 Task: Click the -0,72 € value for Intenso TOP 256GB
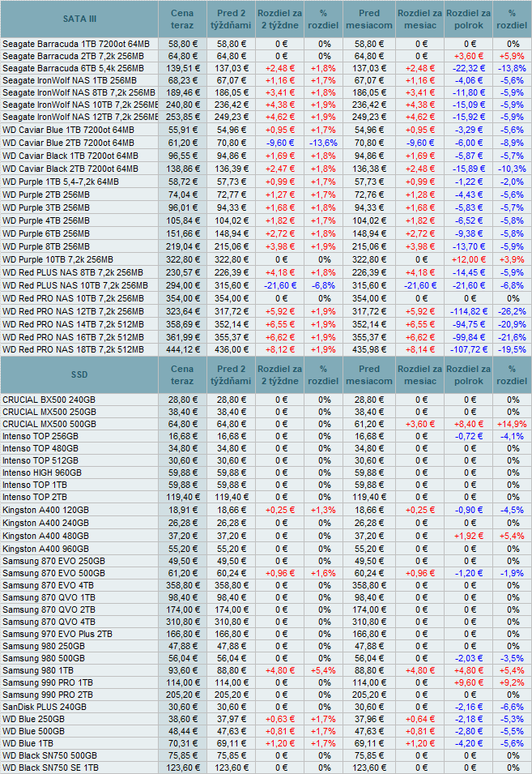point(468,436)
